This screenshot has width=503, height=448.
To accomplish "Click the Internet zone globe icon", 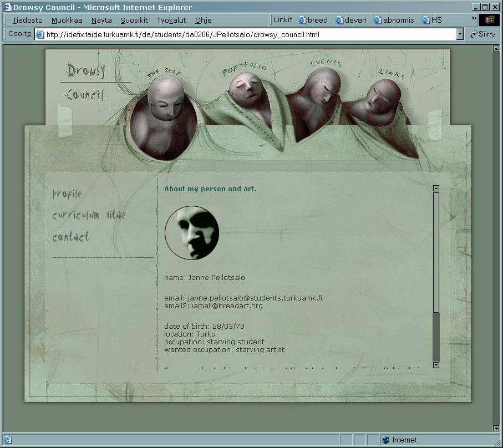I will coord(386,440).
